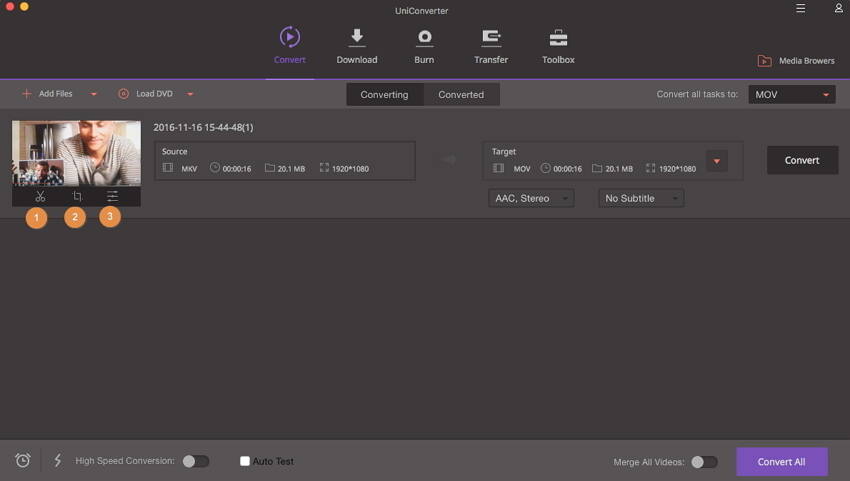
Task: Click the Convert button for the file
Action: tap(802, 160)
